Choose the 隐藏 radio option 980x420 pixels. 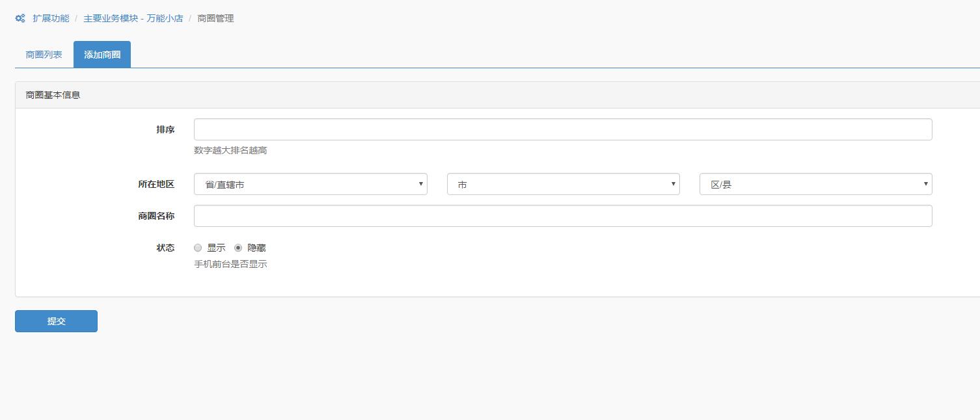pyautogui.click(x=238, y=248)
